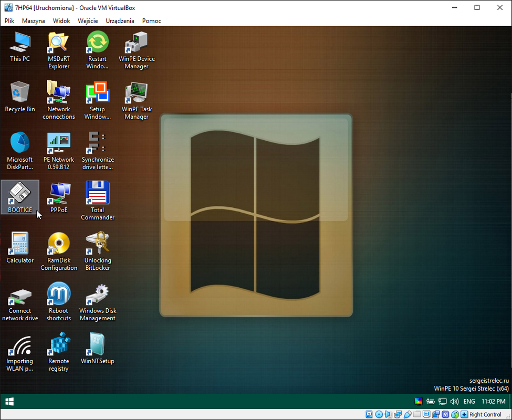The image size is (512, 420).
Task: Select the BOOTICE desktop icon
Action: 20,197
